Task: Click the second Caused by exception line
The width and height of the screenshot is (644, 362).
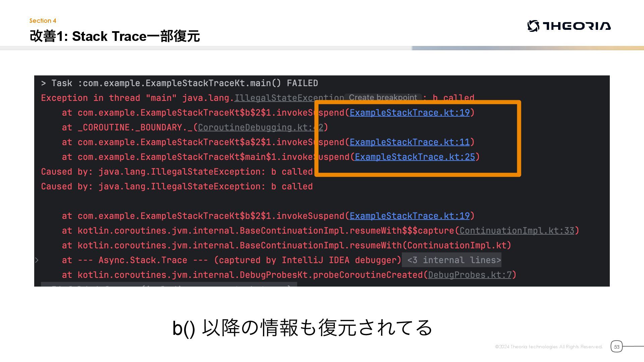Action: 177,186
